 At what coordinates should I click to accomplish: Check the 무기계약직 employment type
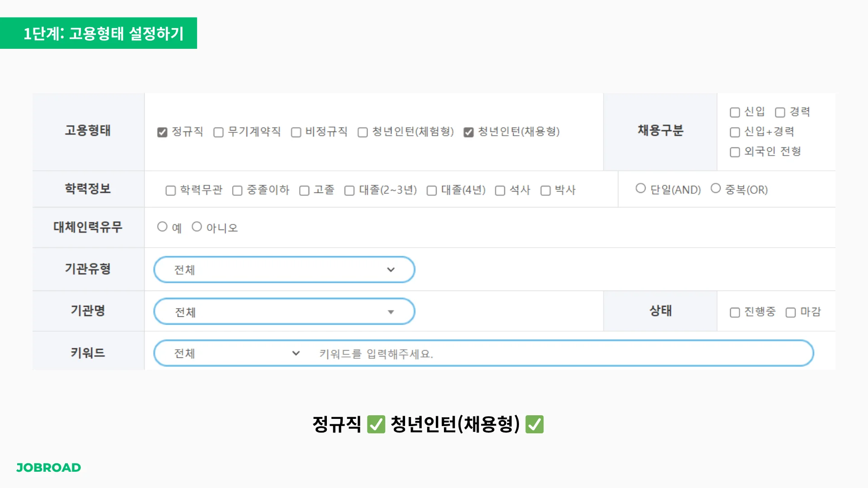(x=218, y=132)
